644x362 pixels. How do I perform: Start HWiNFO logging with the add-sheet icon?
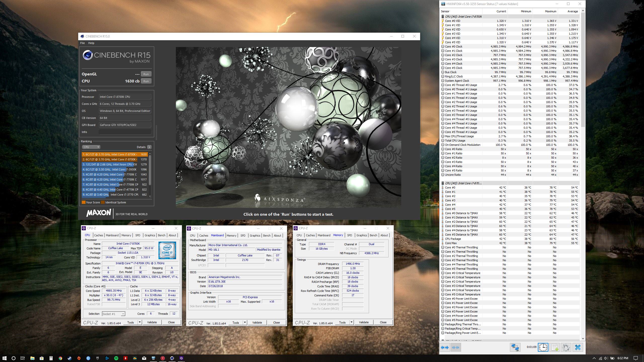554,347
